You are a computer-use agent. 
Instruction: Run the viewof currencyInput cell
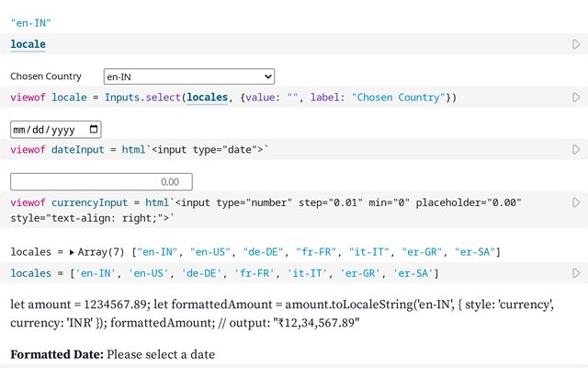pyautogui.click(x=576, y=202)
